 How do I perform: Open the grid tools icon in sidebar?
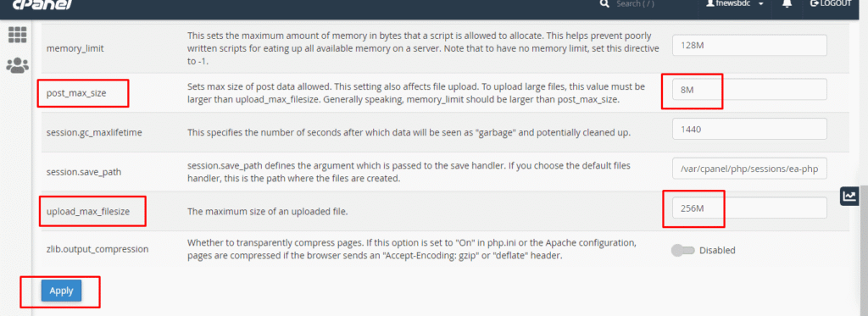pyautogui.click(x=17, y=35)
